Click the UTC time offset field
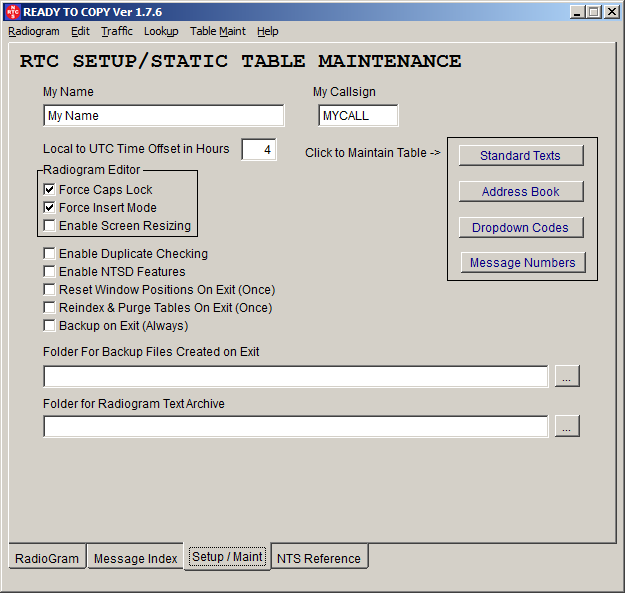Image resolution: width=625 pixels, height=593 pixels. pos(259,149)
